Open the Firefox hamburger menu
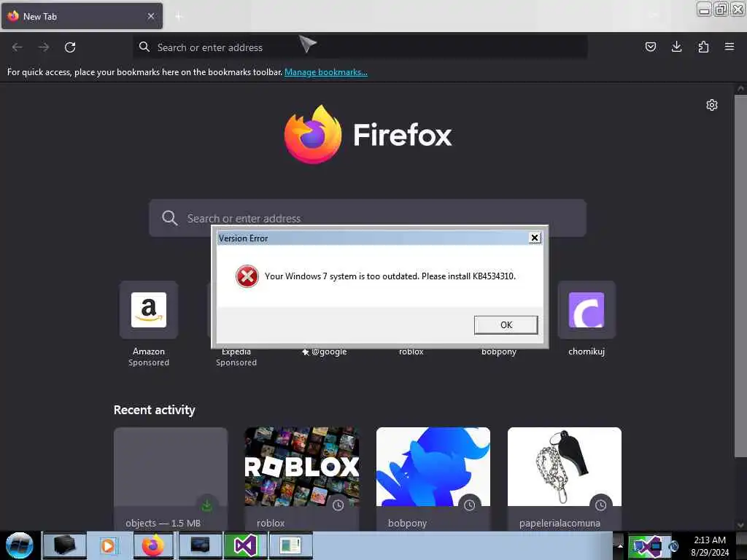747x560 pixels. [729, 47]
